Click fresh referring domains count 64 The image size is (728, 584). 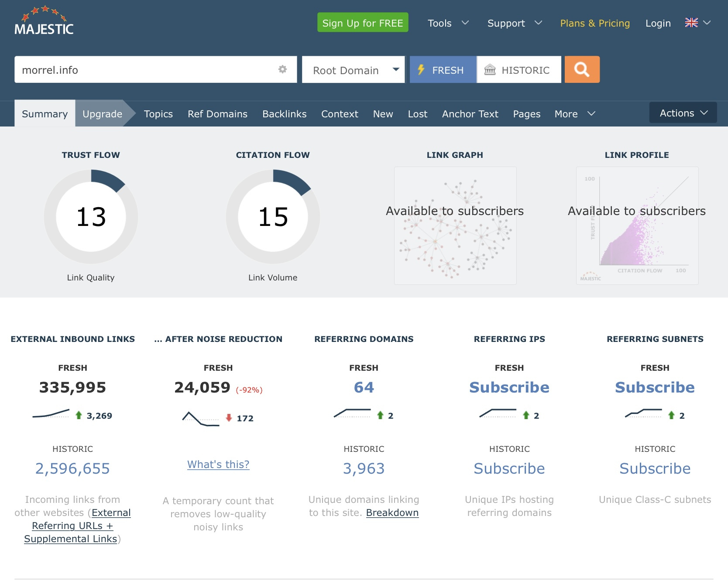point(364,387)
